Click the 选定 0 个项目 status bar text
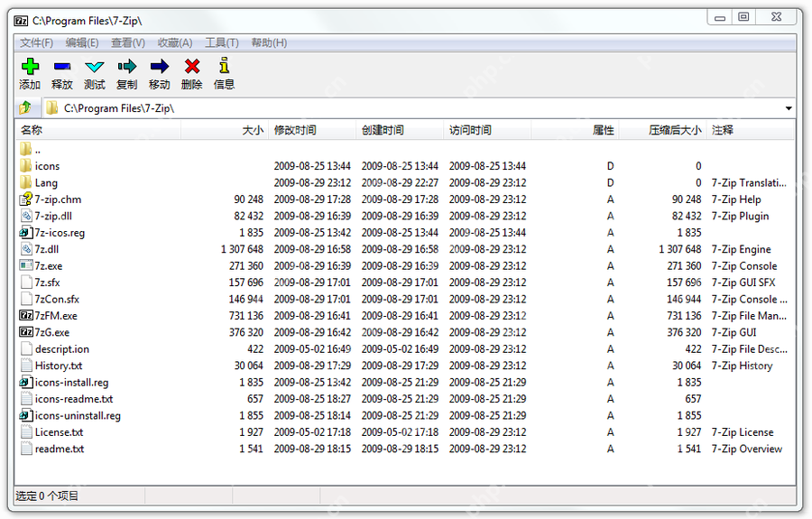The height and width of the screenshot is (519, 812). pos(47,496)
